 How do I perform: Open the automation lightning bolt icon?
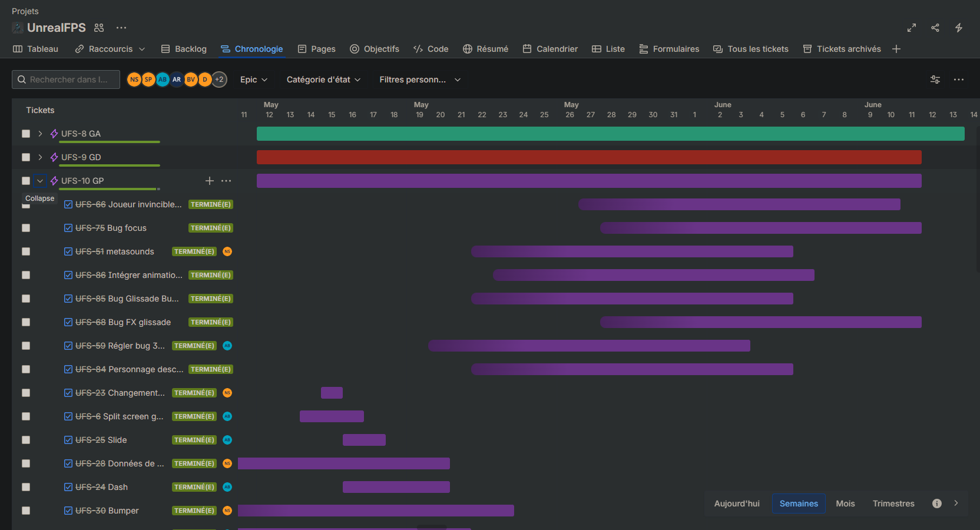pyautogui.click(x=959, y=28)
